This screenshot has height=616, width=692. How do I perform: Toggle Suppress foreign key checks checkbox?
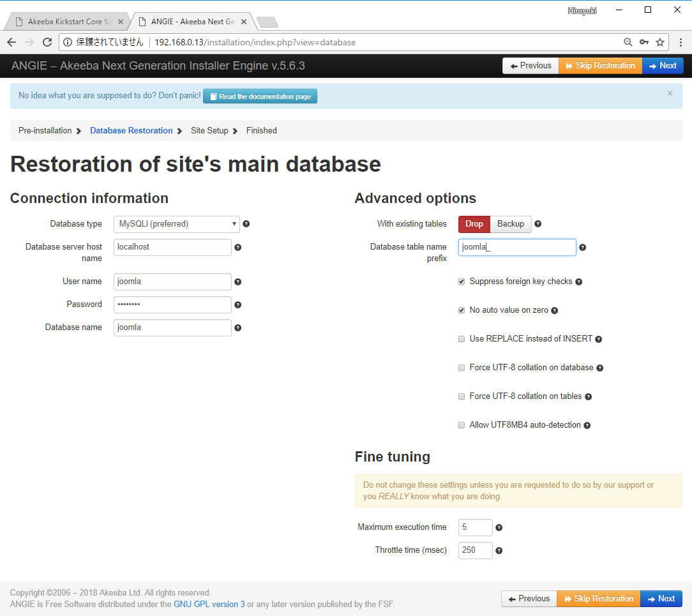(462, 282)
